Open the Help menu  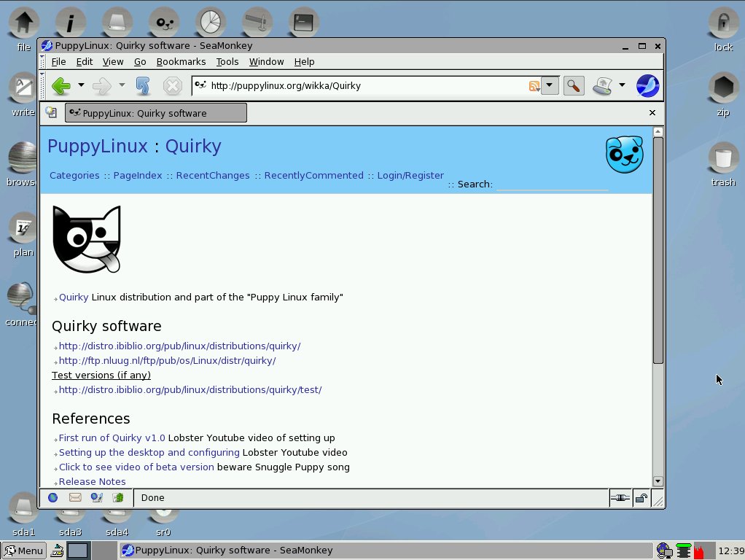[x=304, y=62]
